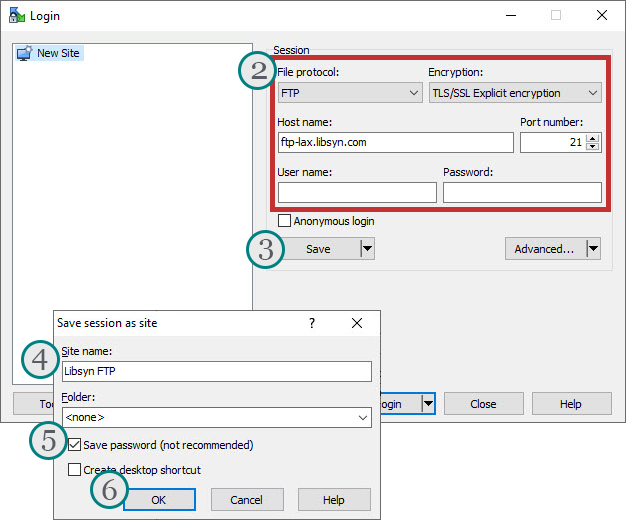Open the Login button dropdown arrow
This screenshot has width=626, height=520.
click(x=428, y=403)
